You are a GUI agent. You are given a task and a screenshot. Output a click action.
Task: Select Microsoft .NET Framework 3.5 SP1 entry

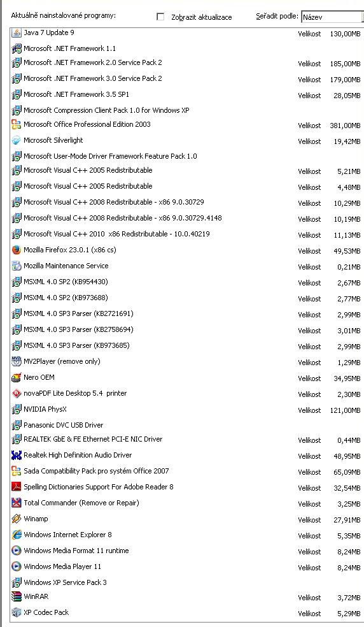[186, 95]
